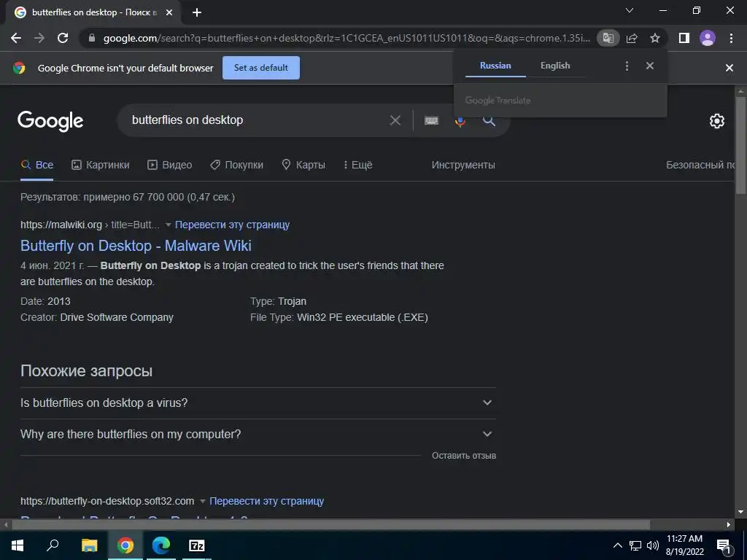
Task: Switch to Покупки tab
Action: point(237,165)
